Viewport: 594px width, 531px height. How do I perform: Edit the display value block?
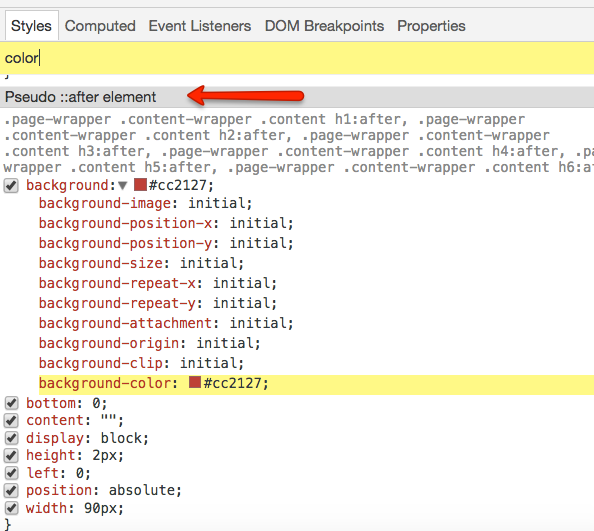tap(121, 438)
